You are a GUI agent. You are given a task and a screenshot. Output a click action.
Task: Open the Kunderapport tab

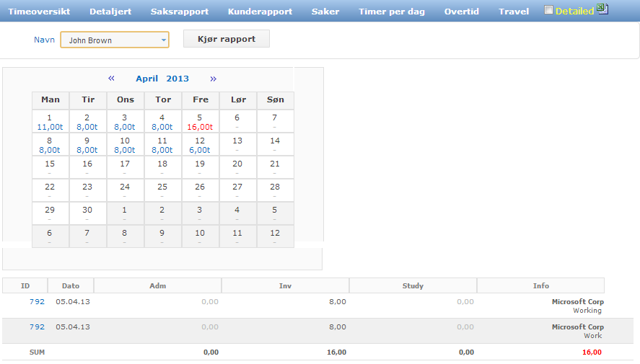[x=260, y=12]
